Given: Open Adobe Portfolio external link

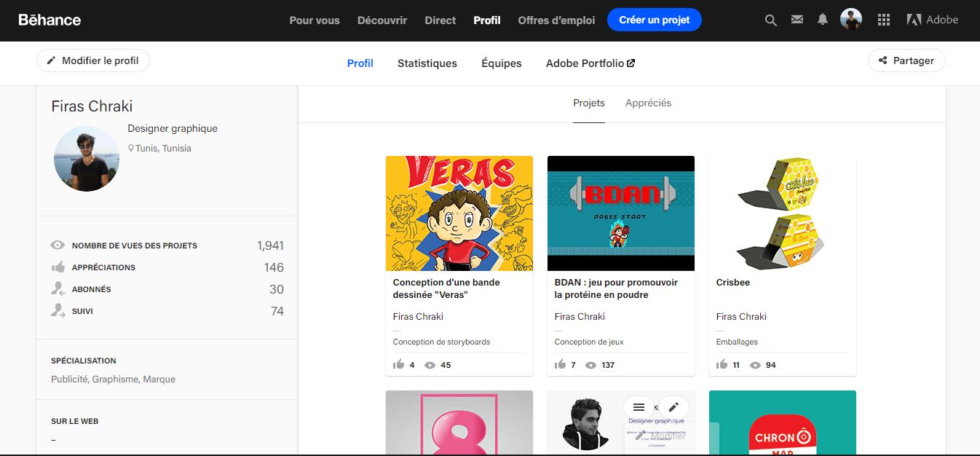Looking at the screenshot, I should click(590, 63).
